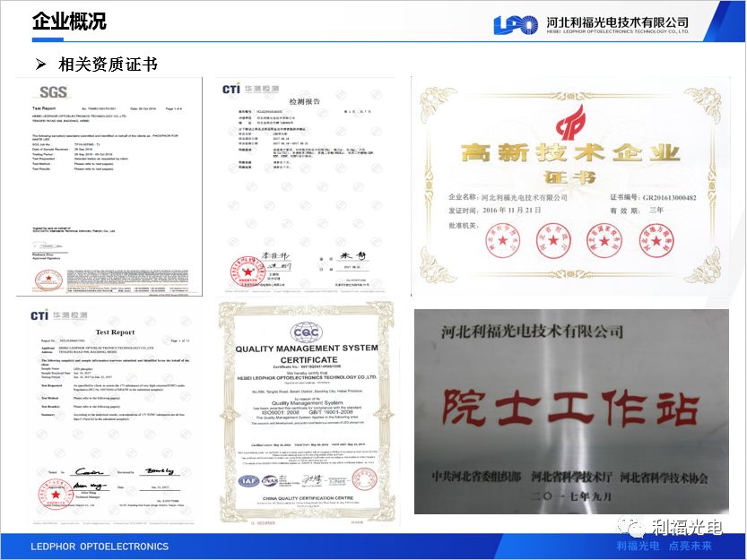Screen dimensions: 747x560
Task: Open the CTI 检测报告 document image
Action: coord(305,186)
